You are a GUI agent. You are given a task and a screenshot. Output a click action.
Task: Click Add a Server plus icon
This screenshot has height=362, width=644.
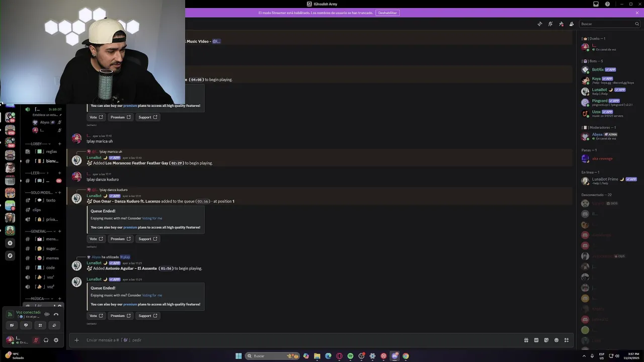(x=10, y=243)
